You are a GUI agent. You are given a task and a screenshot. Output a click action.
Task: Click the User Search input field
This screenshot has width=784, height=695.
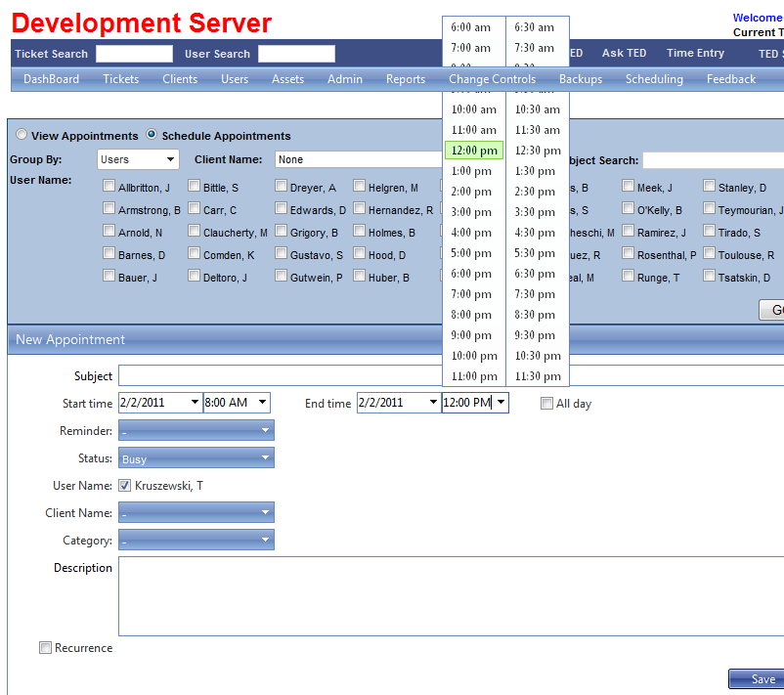click(296, 54)
